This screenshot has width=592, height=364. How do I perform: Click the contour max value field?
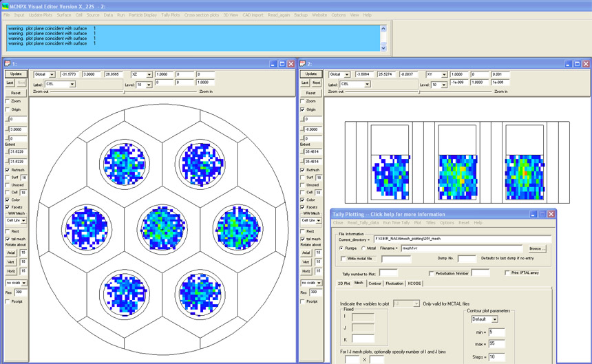496,344
